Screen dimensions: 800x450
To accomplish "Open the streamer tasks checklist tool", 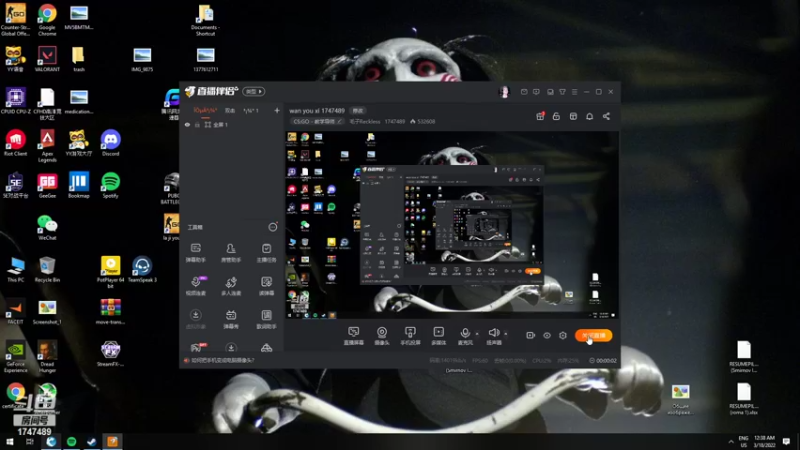I will [266, 253].
